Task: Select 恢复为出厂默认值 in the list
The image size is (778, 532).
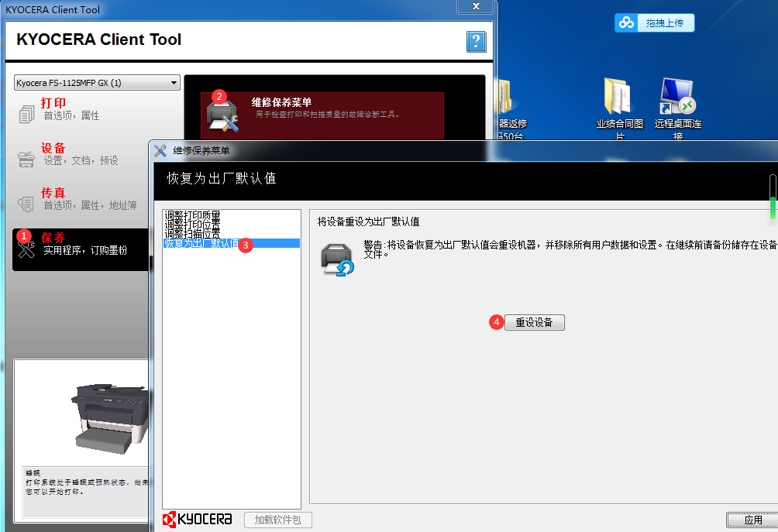Action: (232, 243)
